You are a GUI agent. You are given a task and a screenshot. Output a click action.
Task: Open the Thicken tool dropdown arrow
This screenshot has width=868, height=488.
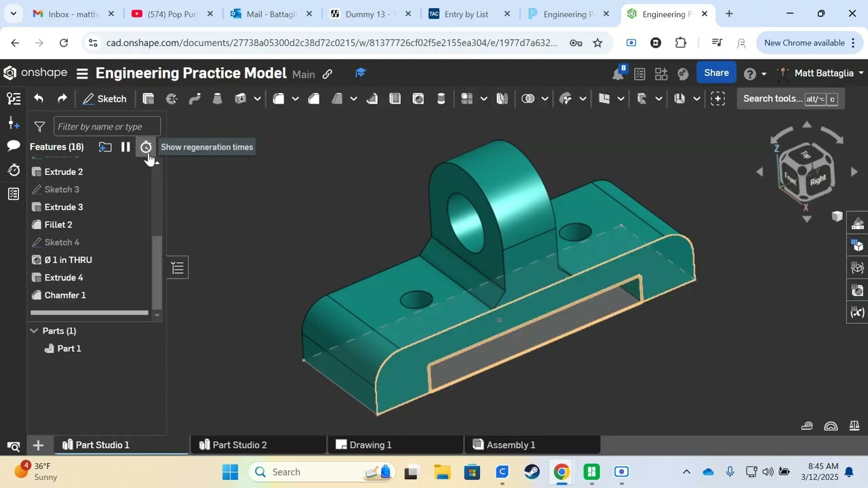tap(257, 99)
